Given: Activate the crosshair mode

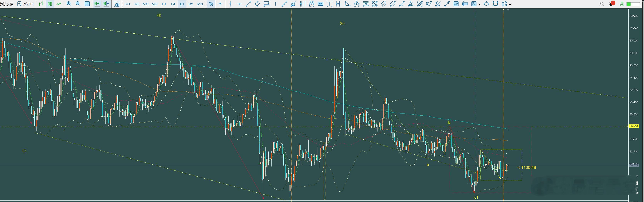Looking at the screenshot, I should click(x=220, y=4).
